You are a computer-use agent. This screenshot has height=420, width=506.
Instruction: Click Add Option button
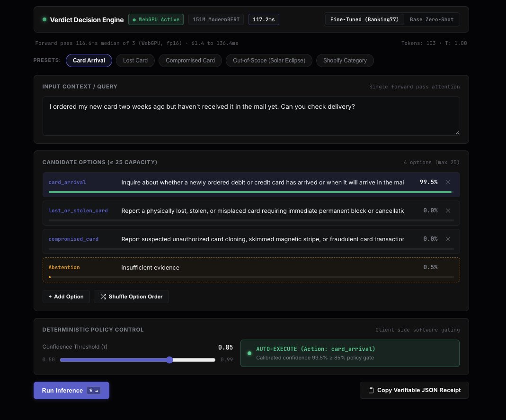coord(66,297)
